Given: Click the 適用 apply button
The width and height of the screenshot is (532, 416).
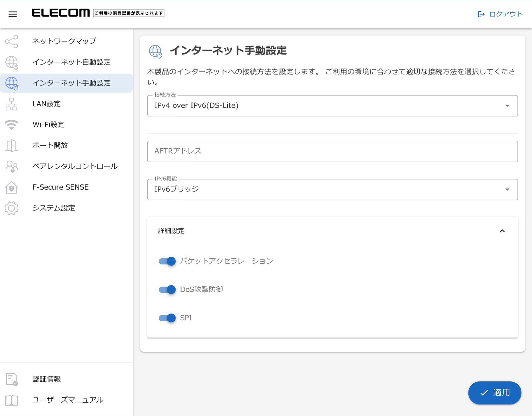Looking at the screenshot, I should (495, 393).
